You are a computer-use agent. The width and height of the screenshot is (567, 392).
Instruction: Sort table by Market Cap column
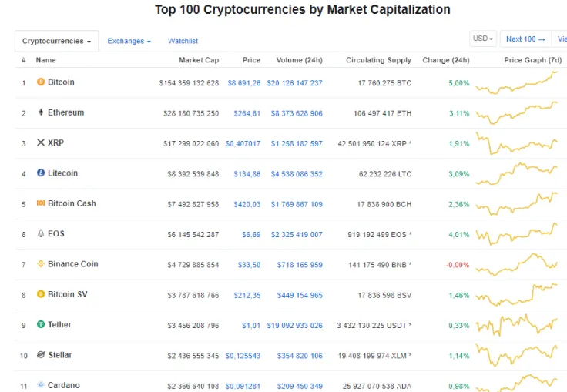point(199,60)
